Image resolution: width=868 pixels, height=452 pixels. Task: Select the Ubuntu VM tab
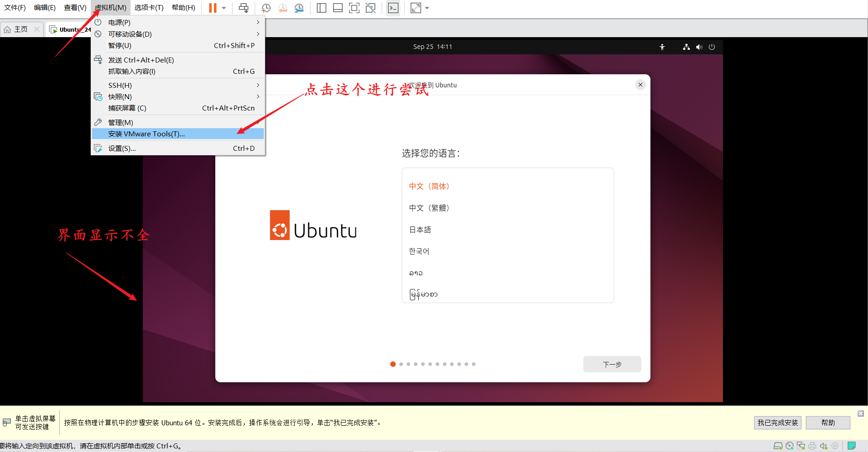70,29
